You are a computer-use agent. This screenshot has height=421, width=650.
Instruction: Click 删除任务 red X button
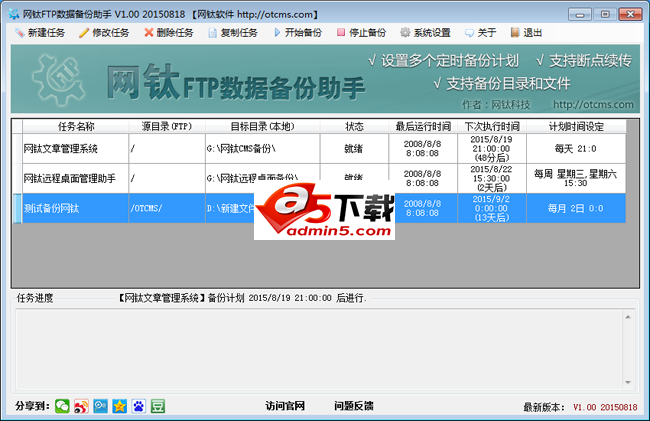coord(168,33)
